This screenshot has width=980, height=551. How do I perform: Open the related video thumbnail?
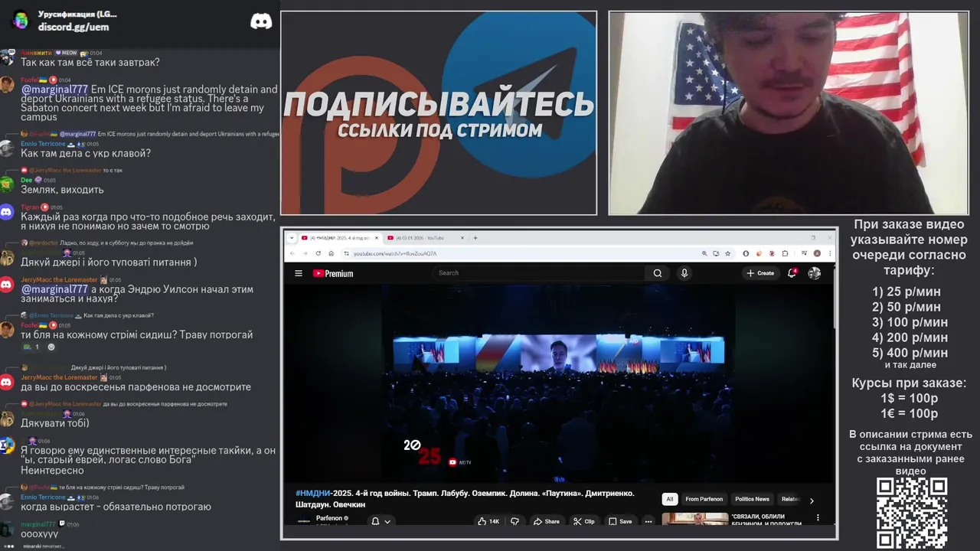coord(695,519)
